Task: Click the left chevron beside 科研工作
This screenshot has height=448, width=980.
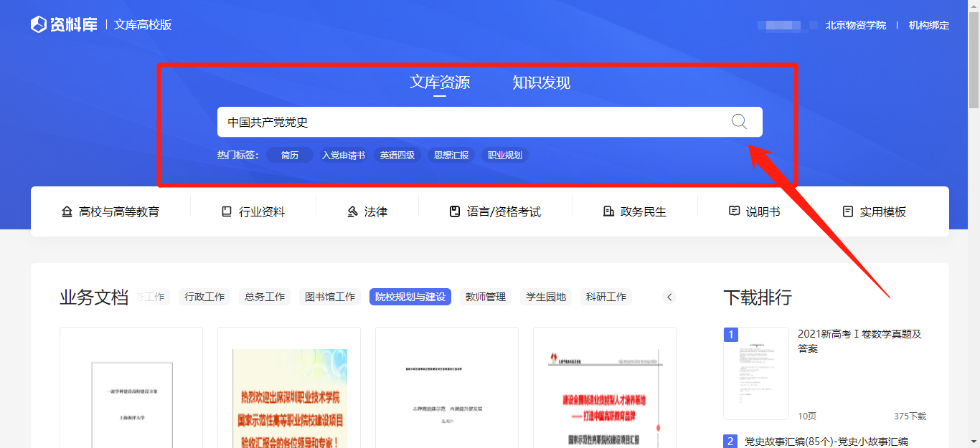Action: tap(669, 297)
